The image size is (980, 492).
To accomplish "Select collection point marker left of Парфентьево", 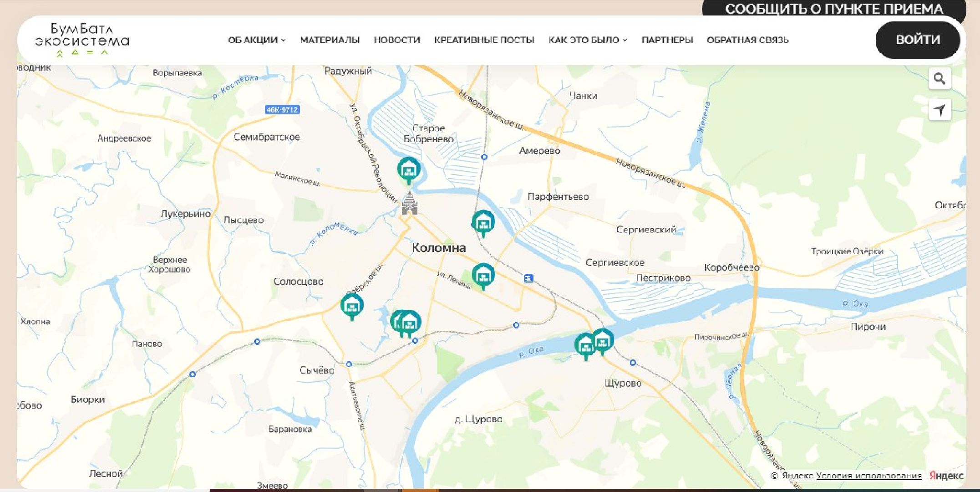I will (483, 222).
